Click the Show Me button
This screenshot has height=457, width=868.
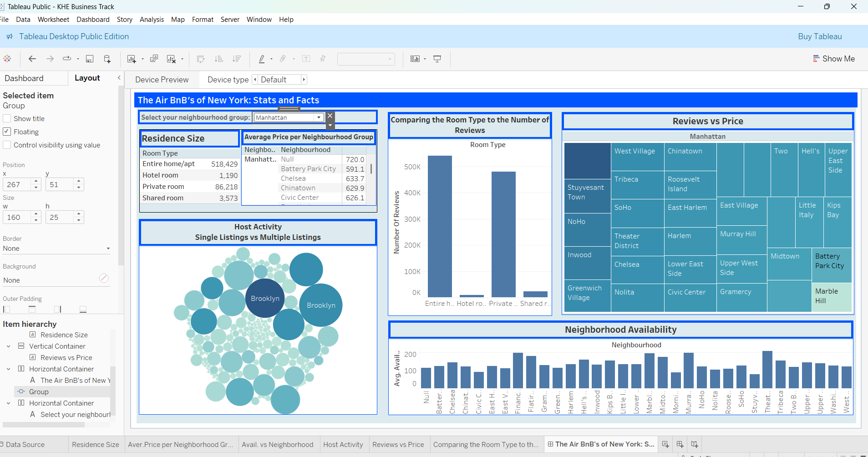[834, 59]
